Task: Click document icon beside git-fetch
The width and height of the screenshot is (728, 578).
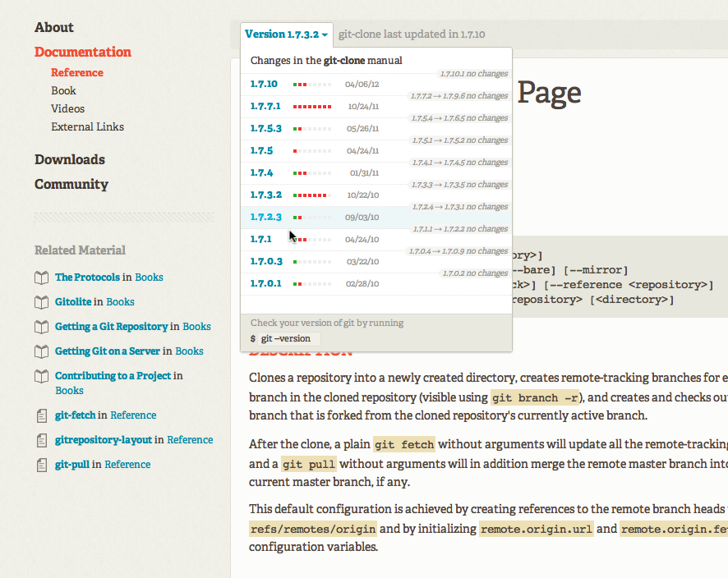Action: point(41,415)
